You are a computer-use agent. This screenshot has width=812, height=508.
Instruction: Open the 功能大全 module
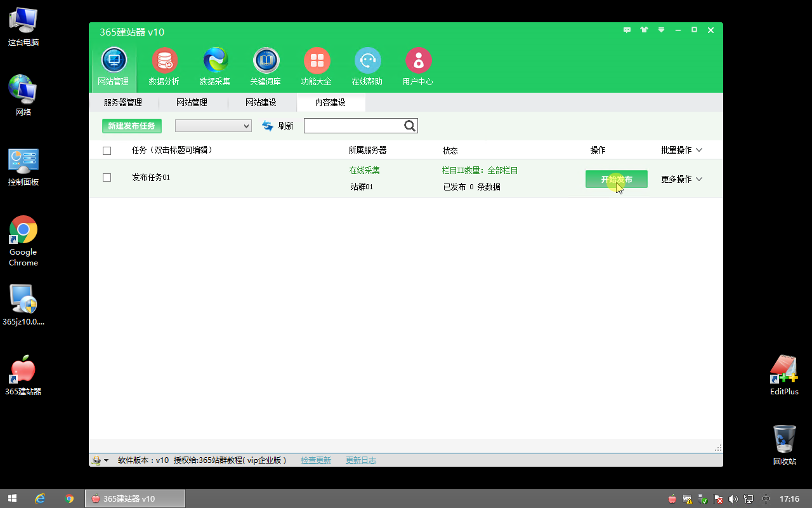click(317, 67)
